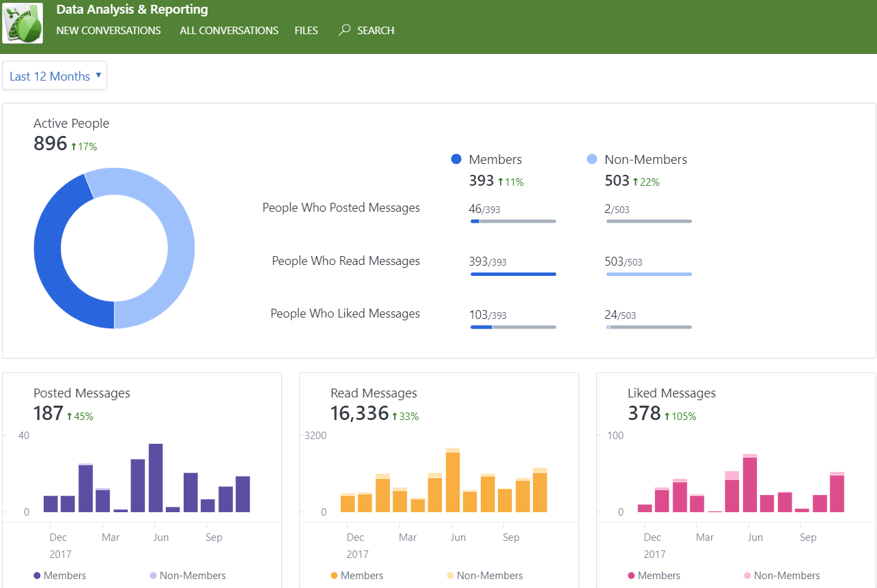Click the tallest purple bar in Posted Messages
This screenshot has width=877, height=588.
coord(156,478)
